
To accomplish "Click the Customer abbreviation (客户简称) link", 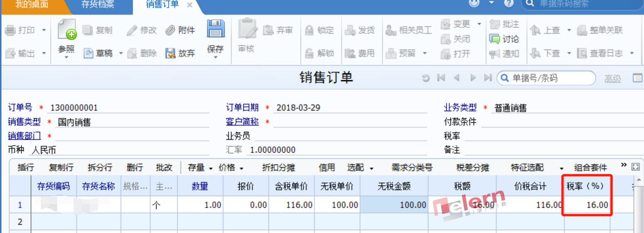I will 242,121.
